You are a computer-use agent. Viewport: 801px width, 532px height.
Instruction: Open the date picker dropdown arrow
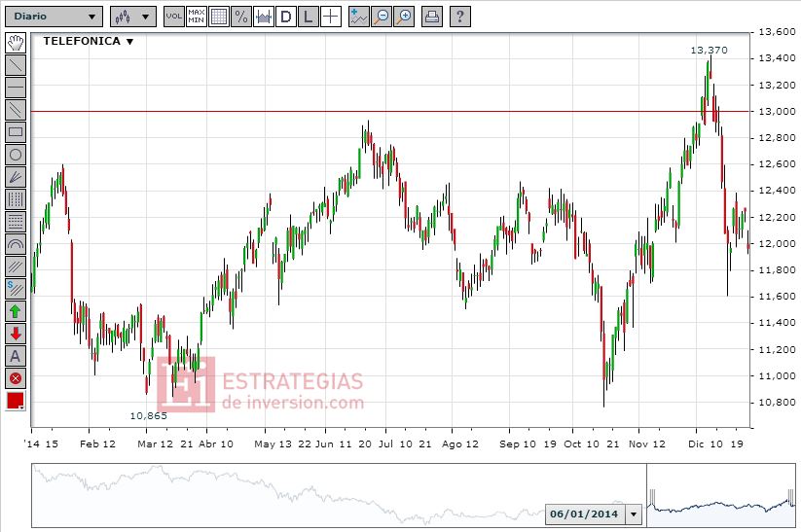[x=634, y=514]
